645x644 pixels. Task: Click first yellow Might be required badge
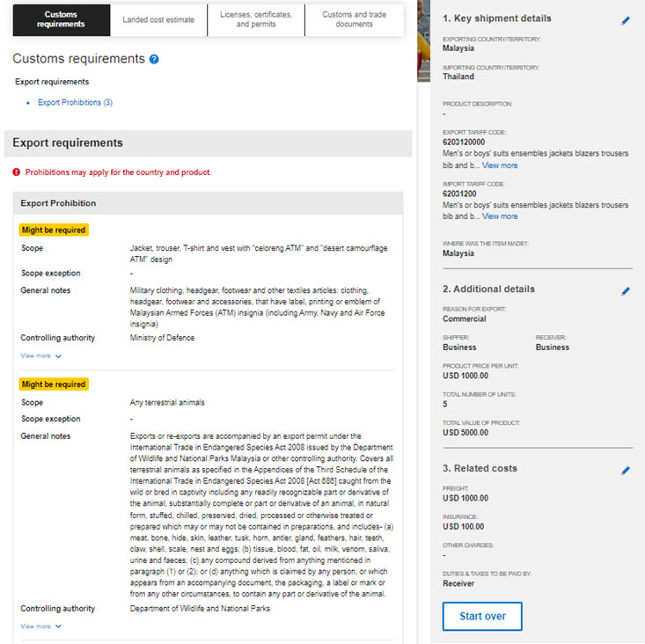(54, 231)
